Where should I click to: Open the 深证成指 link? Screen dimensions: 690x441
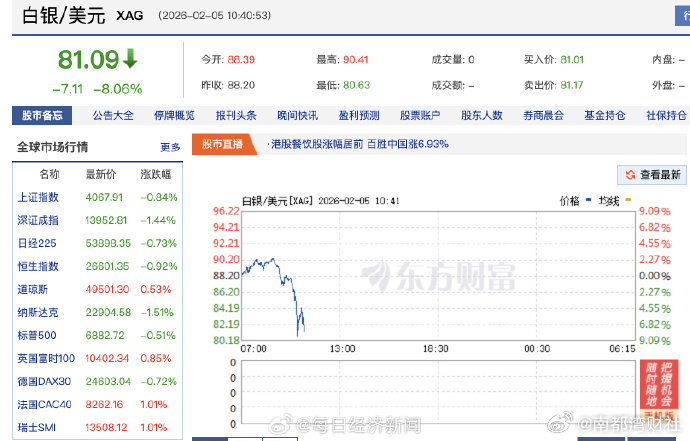coord(38,220)
